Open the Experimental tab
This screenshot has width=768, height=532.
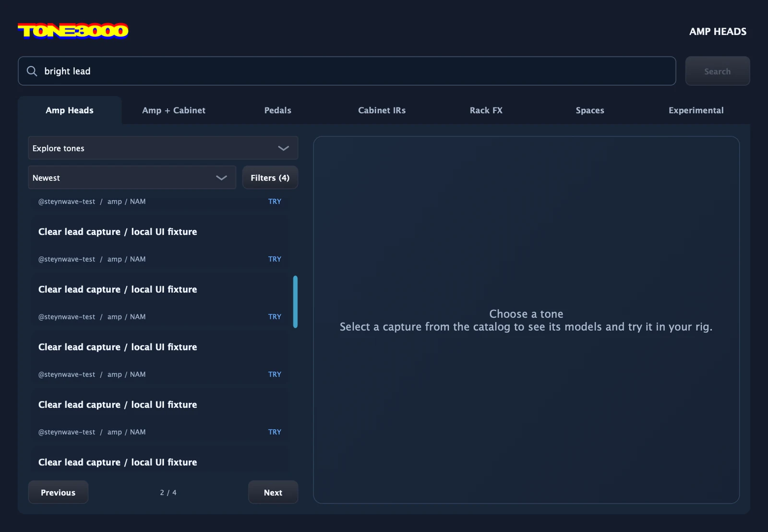[x=696, y=110]
